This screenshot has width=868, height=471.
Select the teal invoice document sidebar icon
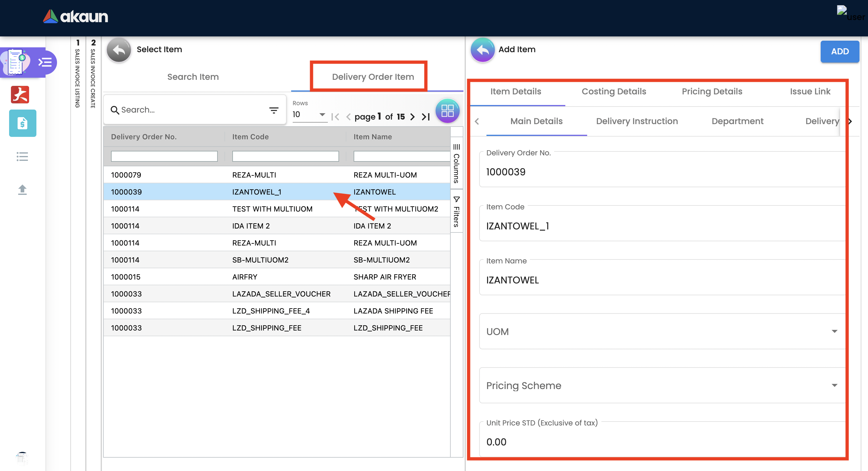(22, 124)
